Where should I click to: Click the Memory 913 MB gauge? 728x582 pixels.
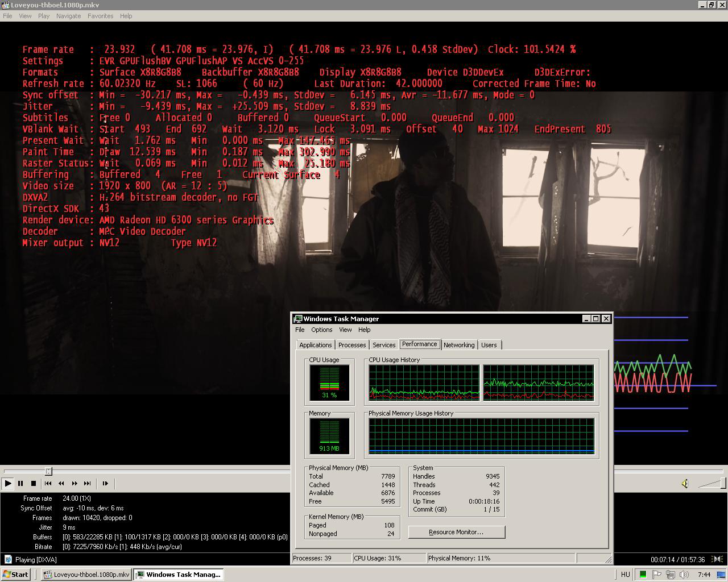point(329,436)
